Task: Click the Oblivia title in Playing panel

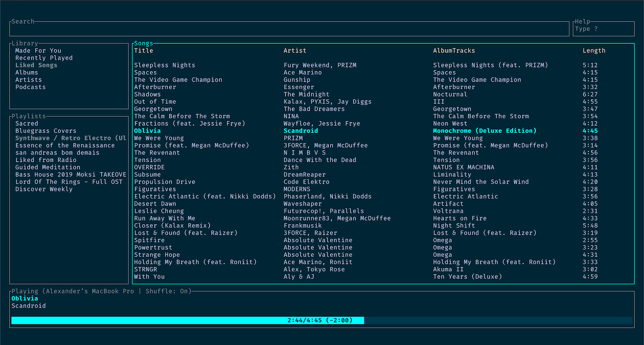Action: 25,299
